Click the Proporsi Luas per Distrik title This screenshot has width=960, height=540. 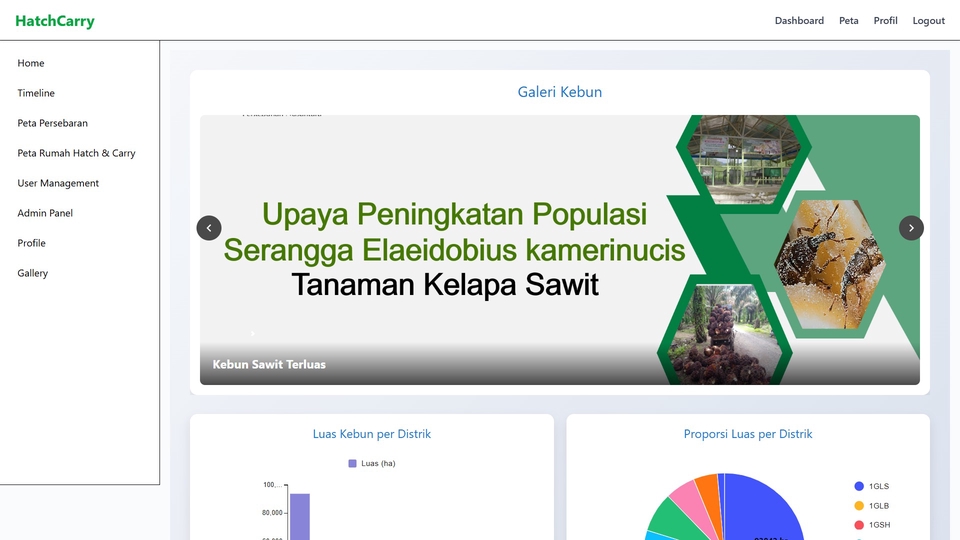coord(748,434)
